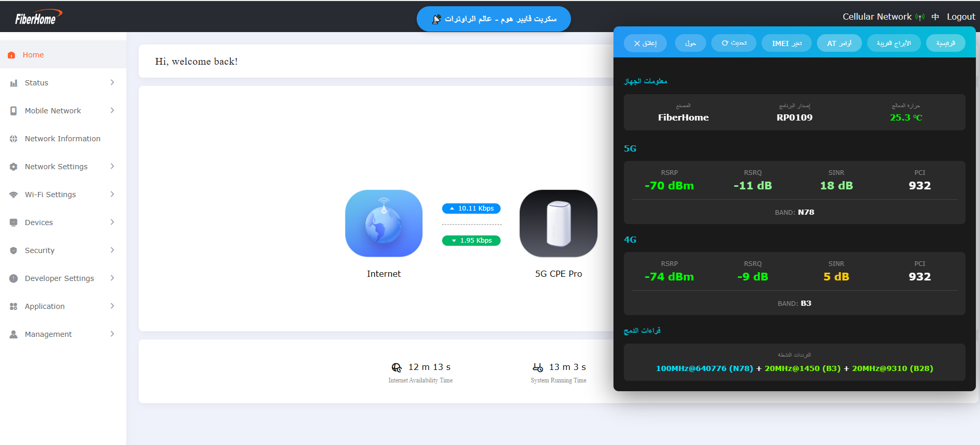Open Network Information page
The height and width of the screenshot is (445, 980).
point(63,139)
